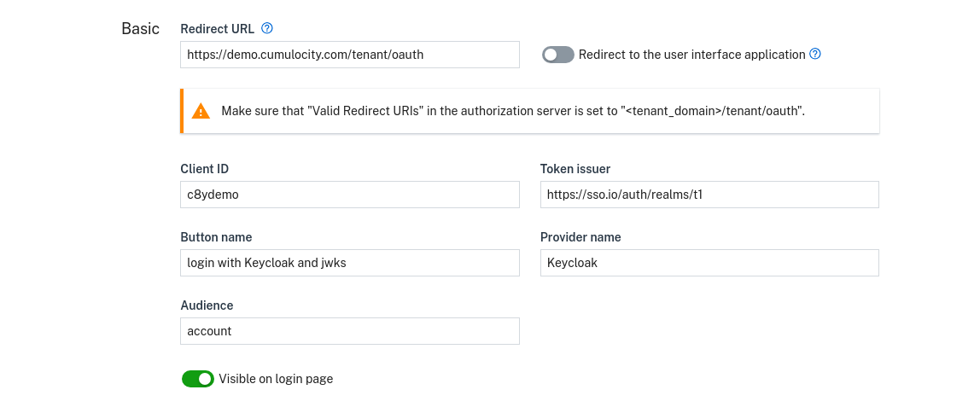
Task: Edit the Provider name field
Action: coord(709,263)
